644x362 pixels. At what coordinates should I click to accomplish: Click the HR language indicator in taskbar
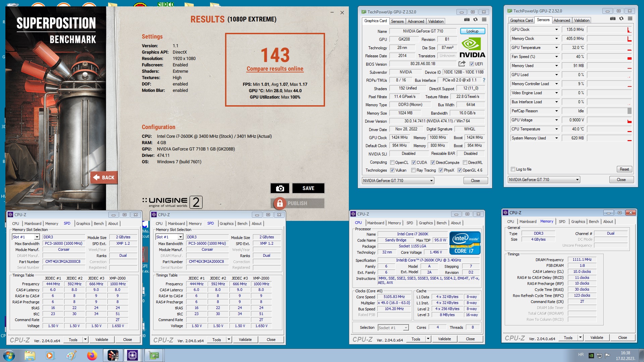[x=581, y=355]
